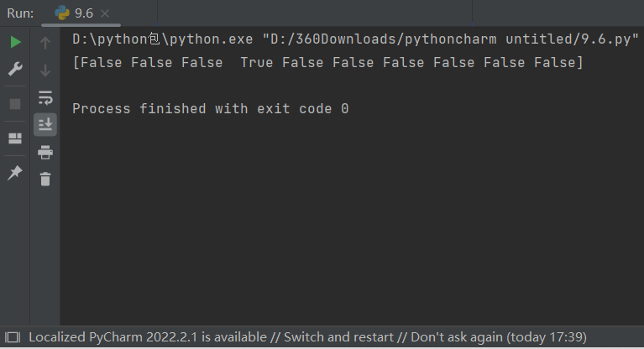
Task: Click the python.exe command line output
Action: click(355, 39)
